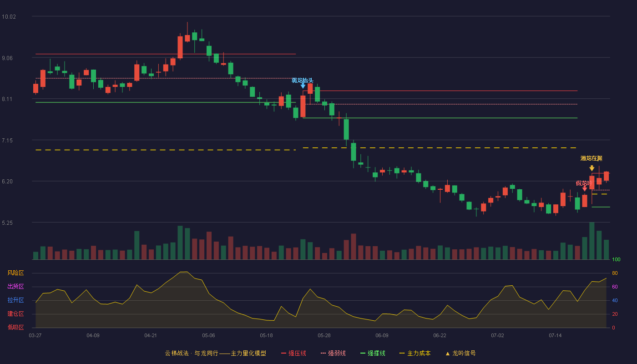Click the 云梯战法 model title text
637x364 pixels.
(215, 353)
